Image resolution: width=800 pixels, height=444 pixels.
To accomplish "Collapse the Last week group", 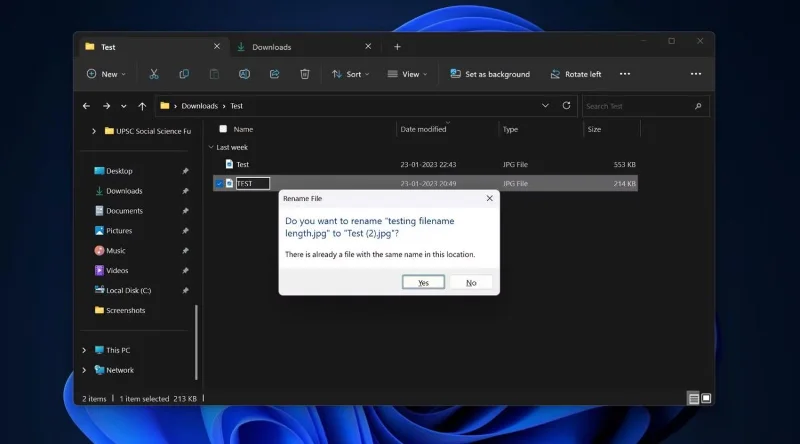I will pos(211,147).
